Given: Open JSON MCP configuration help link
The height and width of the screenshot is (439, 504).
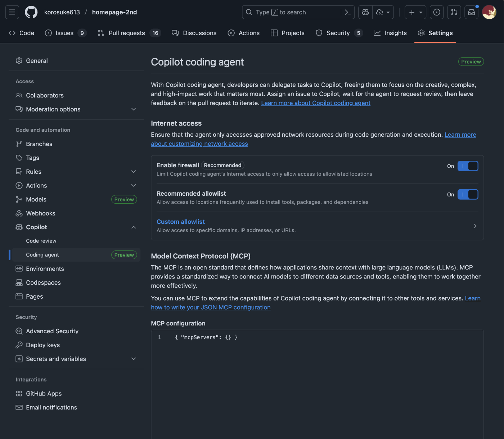Looking at the screenshot, I should click(211, 307).
